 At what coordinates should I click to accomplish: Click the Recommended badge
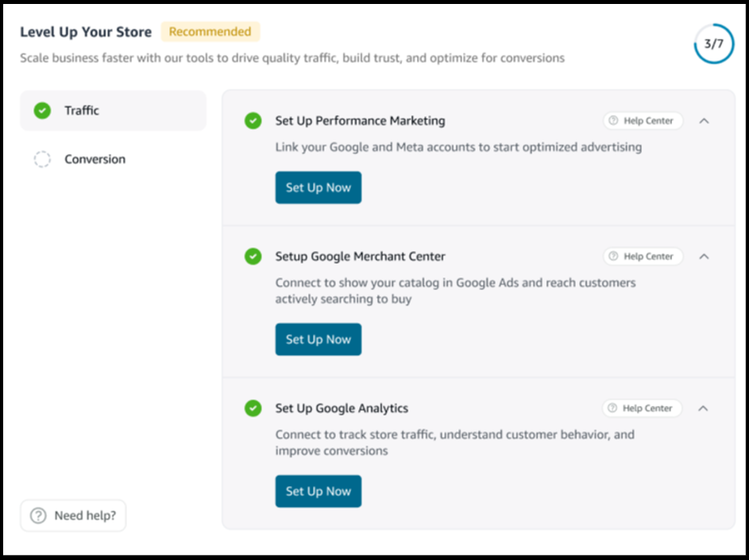pyautogui.click(x=210, y=32)
